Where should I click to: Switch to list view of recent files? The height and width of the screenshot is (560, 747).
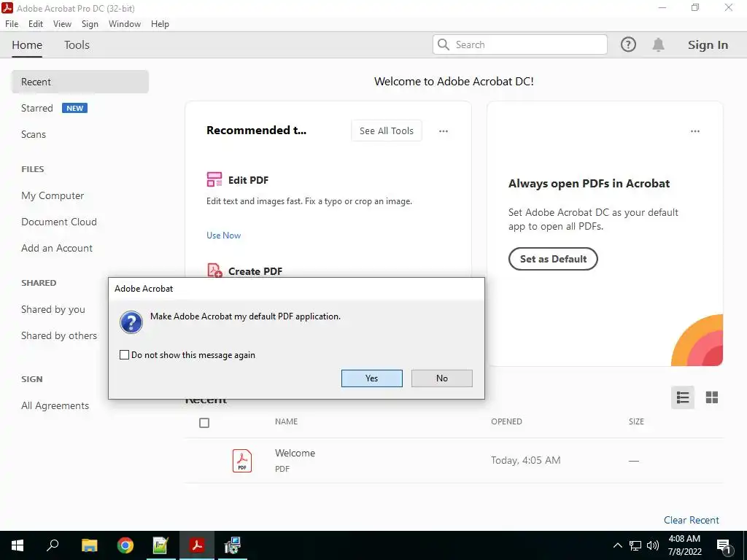[682, 397]
